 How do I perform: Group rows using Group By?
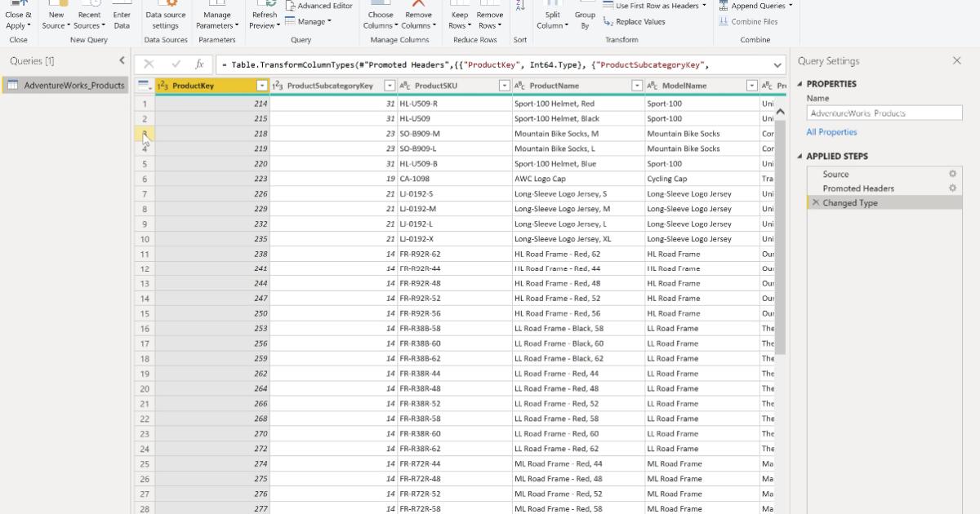coord(585,15)
